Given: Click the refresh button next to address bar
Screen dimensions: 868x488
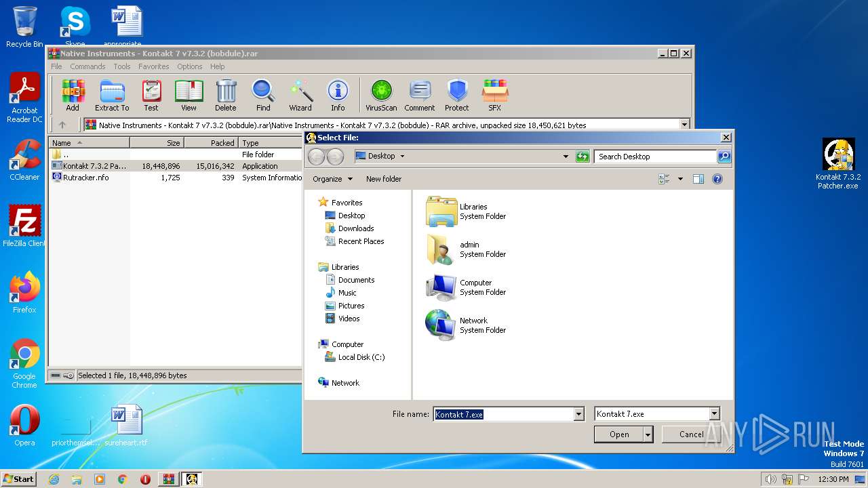Looking at the screenshot, I should click(x=583, y=157).
